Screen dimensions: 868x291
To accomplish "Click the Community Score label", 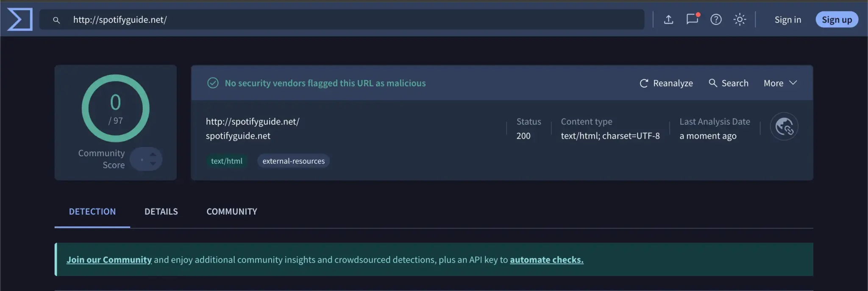I will [x=101, y=159].
